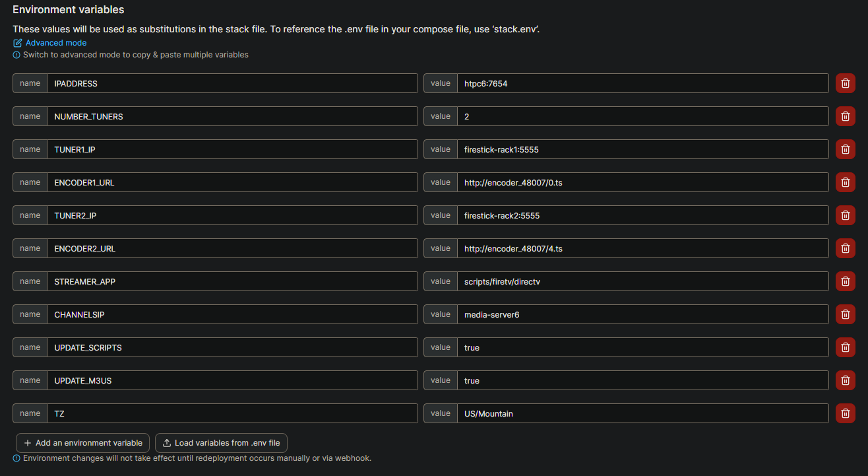Remove the NUMBER_TUNERS variable row
Image resolution: width=868 pixels, height=476 pixels.
click(x=845, y=116)
